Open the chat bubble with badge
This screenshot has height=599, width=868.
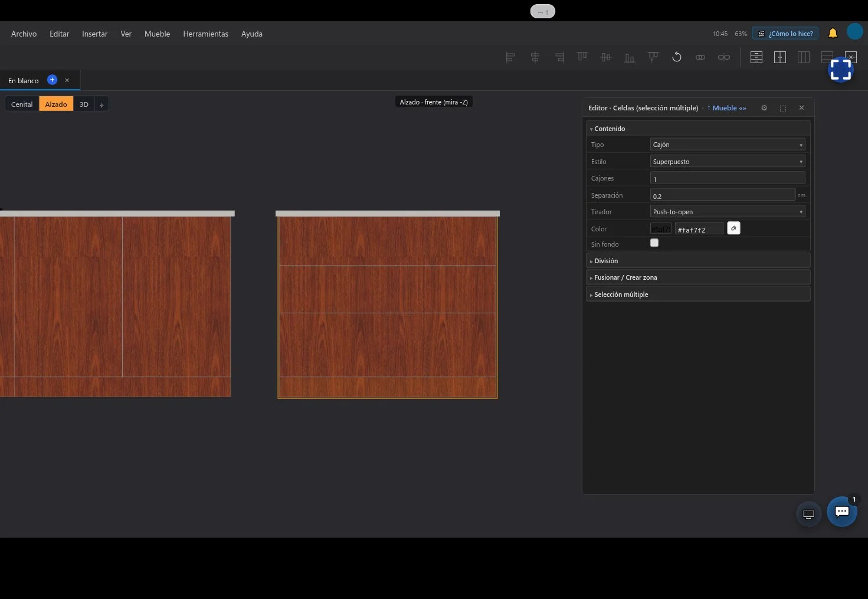click(x=842, y=512)
